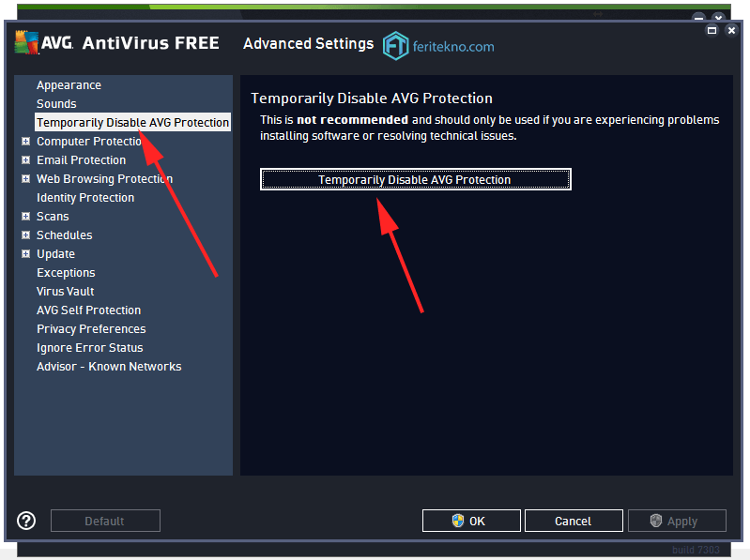750x560 pixels.
Task: Select Ignore Error Status item
Action: (90, 348)
